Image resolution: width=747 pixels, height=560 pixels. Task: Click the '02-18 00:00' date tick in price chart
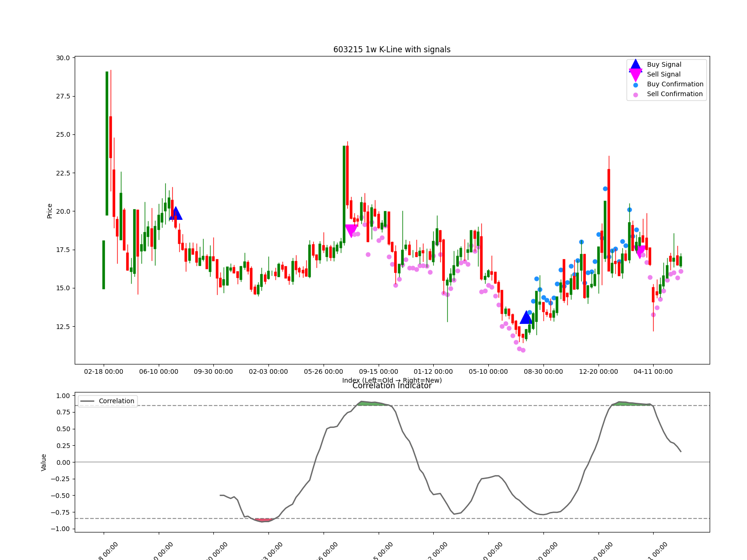(x=104, y=371)
